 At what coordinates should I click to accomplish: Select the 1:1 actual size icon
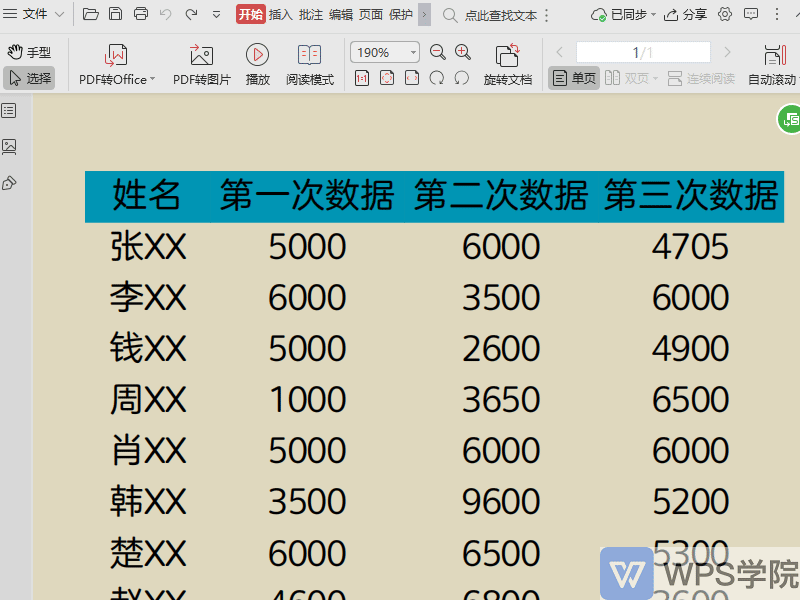(x=362, y=77)
